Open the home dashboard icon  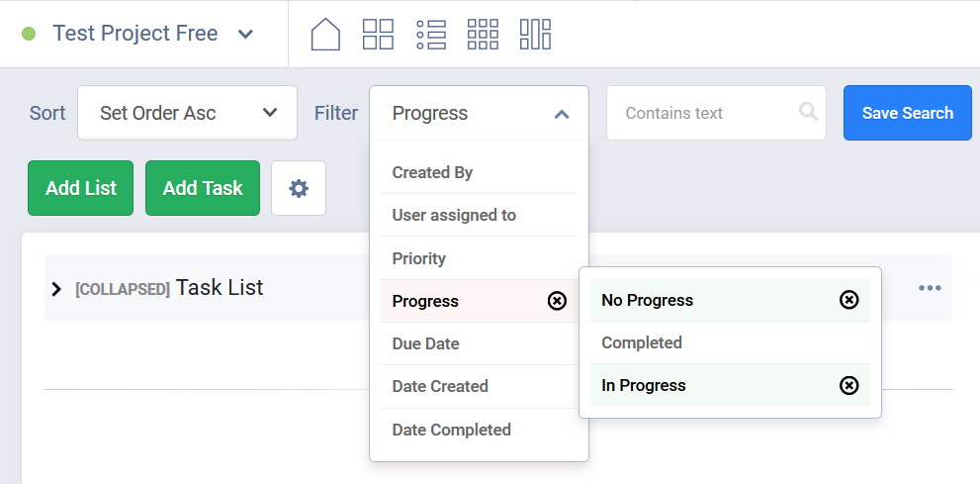point(325,35)
